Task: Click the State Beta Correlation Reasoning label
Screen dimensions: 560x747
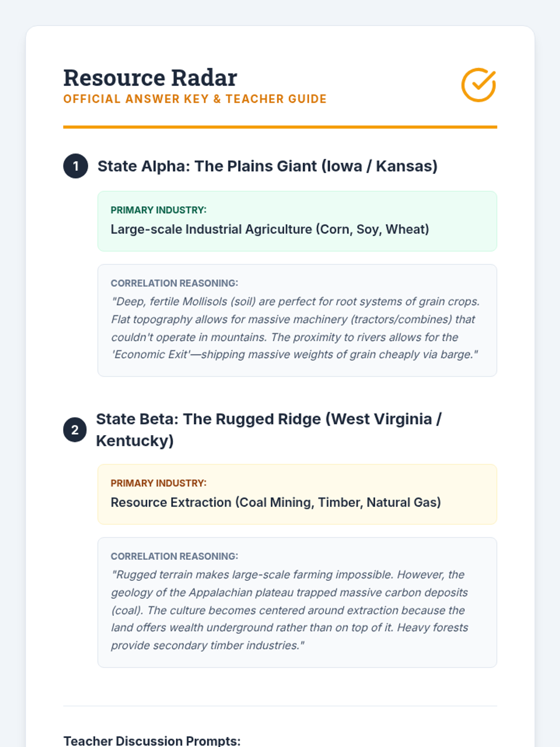Action: [x=175, y=557]
